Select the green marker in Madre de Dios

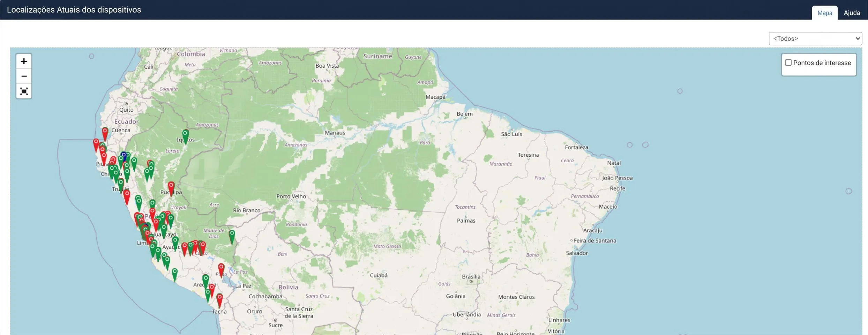pos(232,237)
